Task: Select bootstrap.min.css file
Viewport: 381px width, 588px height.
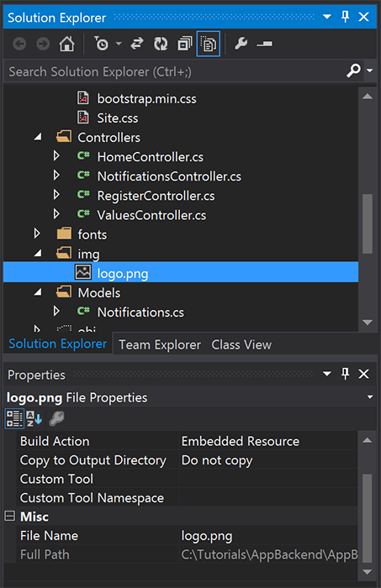Action: click(146, 98)
